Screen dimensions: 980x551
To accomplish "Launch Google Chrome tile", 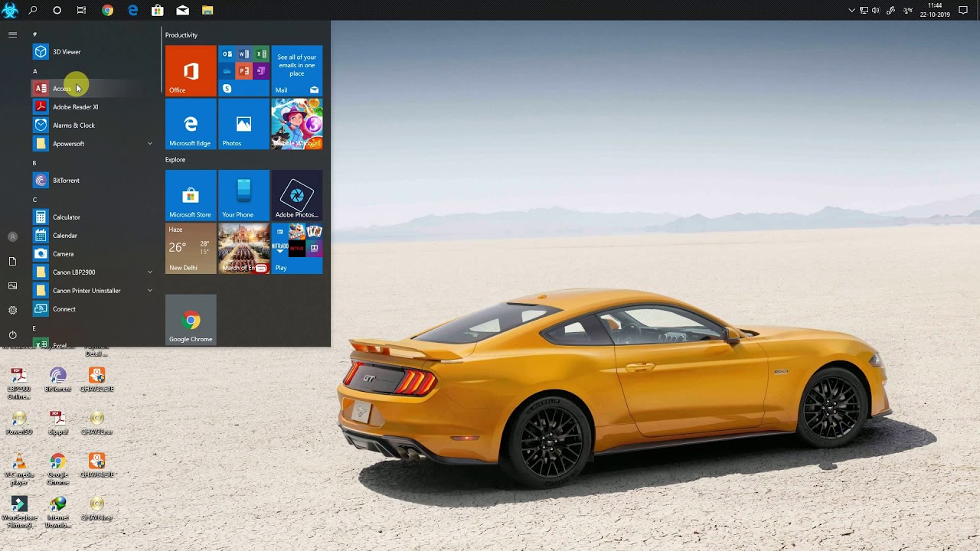I will pos(191,320).
